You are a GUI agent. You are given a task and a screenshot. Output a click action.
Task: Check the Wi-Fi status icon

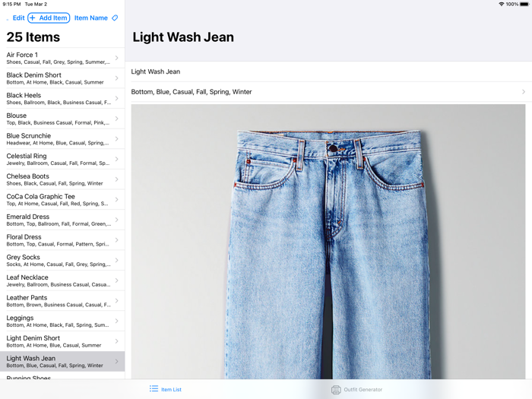click(501, 4)
